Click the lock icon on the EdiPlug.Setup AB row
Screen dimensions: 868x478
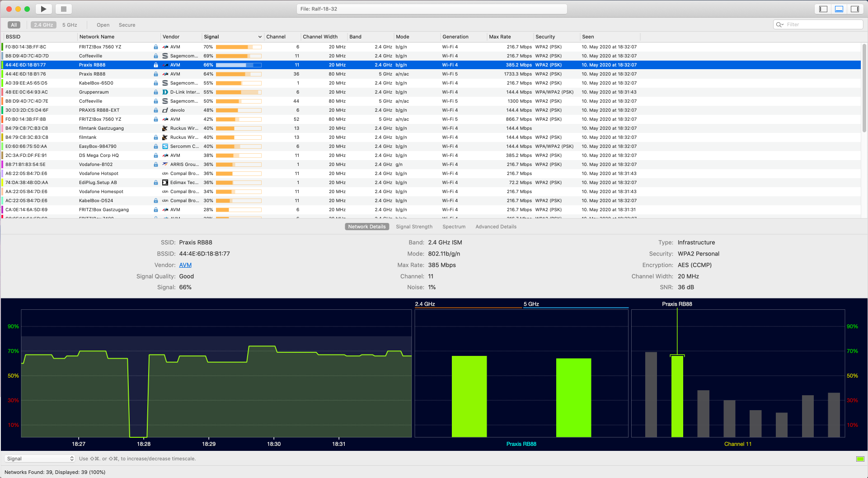pos(156,183)
